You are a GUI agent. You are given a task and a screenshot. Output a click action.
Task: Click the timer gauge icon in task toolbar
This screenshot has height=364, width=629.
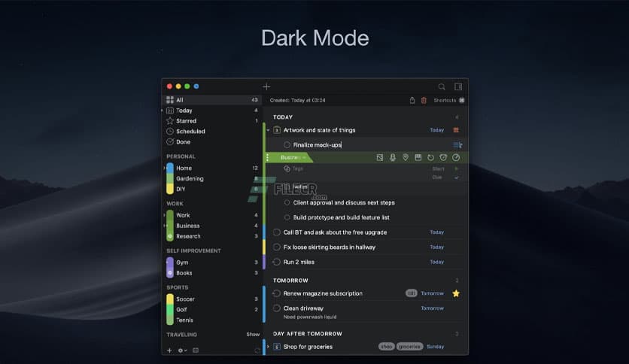[456, 157]
